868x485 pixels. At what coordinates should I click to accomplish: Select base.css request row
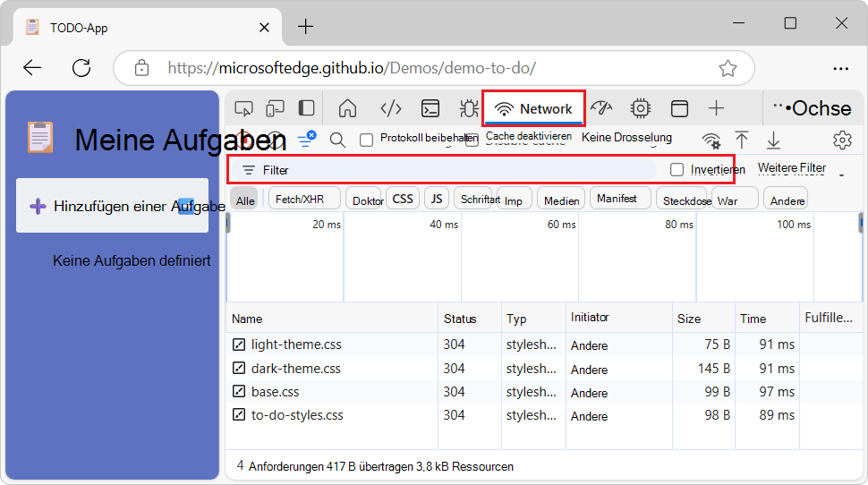(x=544, y=392)
